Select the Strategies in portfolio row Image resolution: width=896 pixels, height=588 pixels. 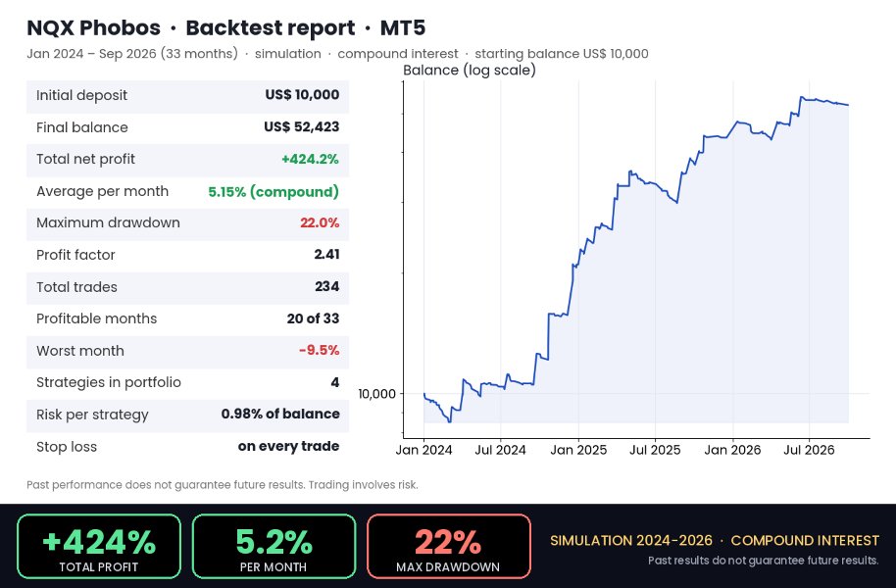tap(187, 383)
